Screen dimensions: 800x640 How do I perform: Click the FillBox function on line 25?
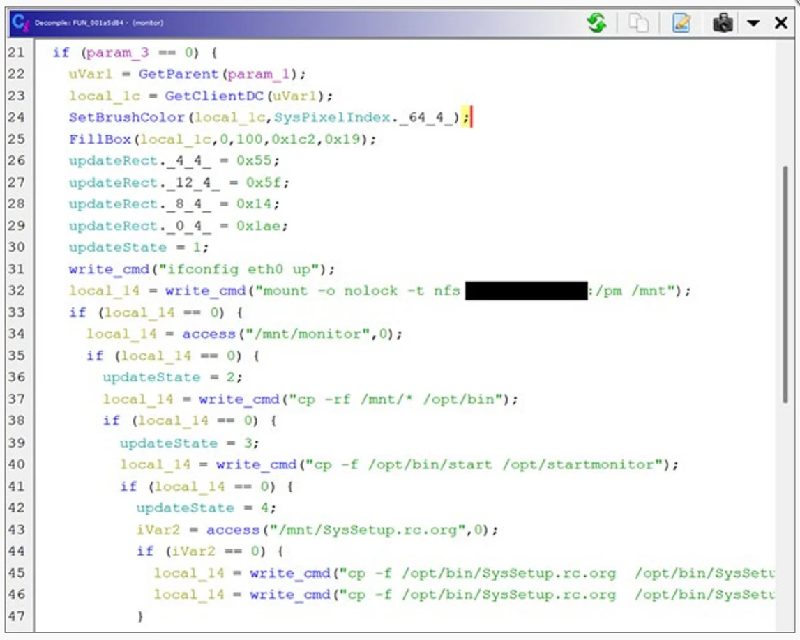point(98,139)
